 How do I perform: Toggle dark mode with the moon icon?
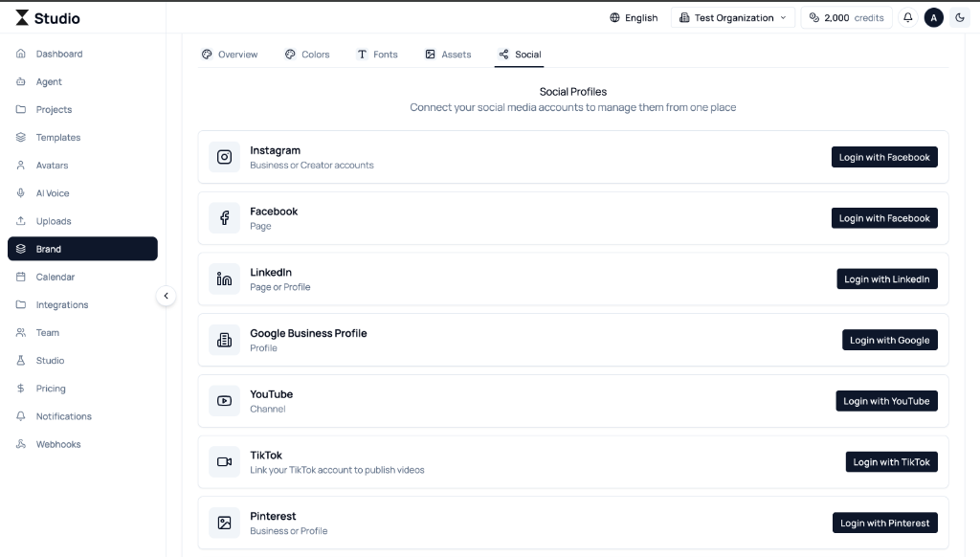pyautogui.click(x=960, y=17)
